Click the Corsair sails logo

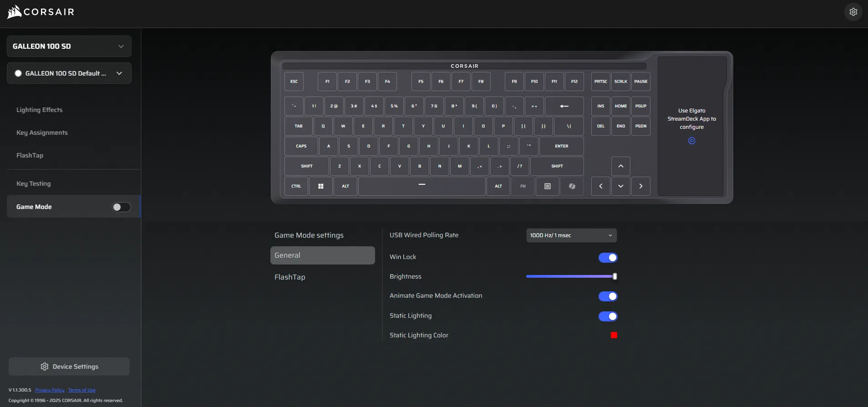coord(15,12)
